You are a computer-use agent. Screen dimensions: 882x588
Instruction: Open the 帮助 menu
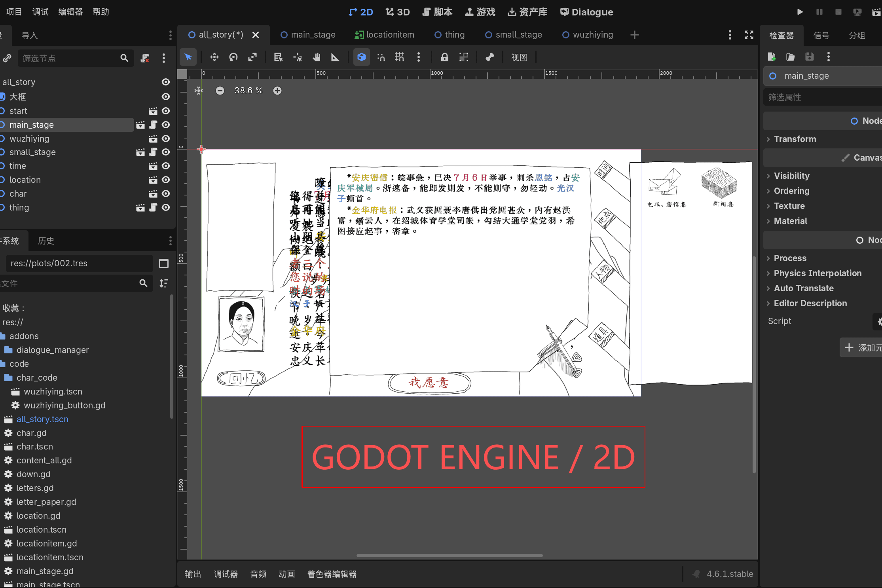[101, 12]
